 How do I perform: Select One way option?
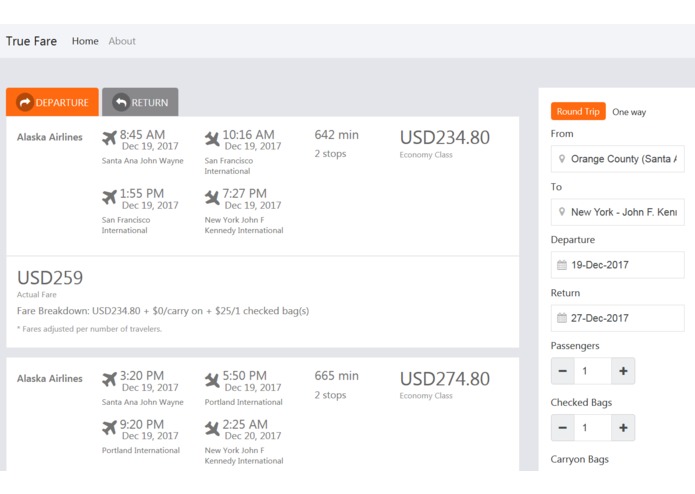click(x=629, y=112)
